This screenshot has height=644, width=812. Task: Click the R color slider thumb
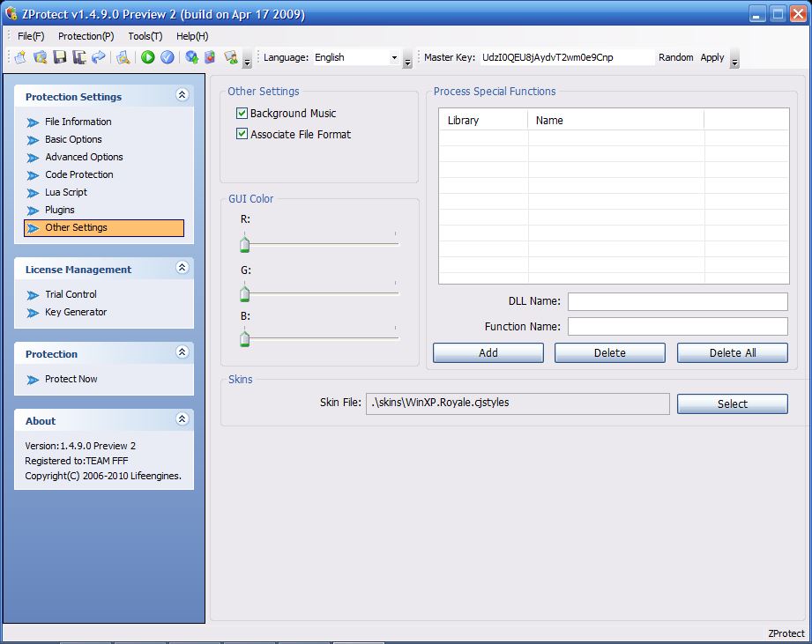(245, 244)
